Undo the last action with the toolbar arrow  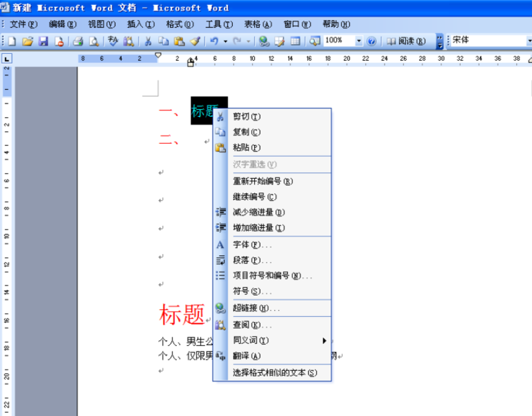[214, 41]
